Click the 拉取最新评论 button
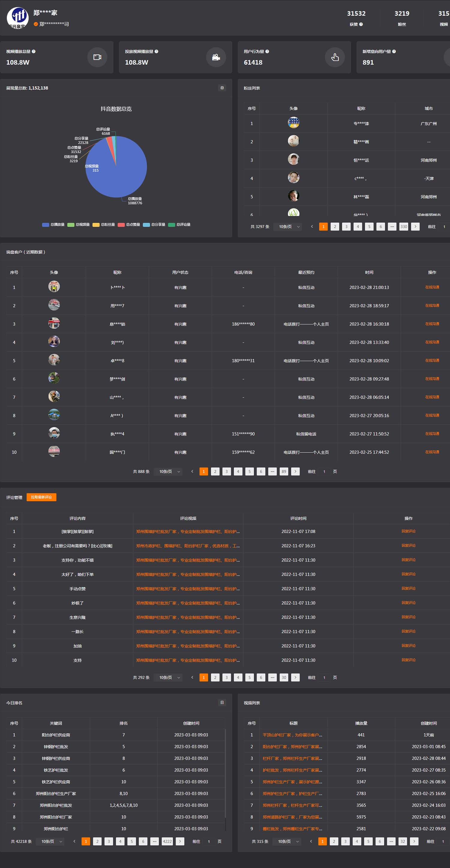 41,497
